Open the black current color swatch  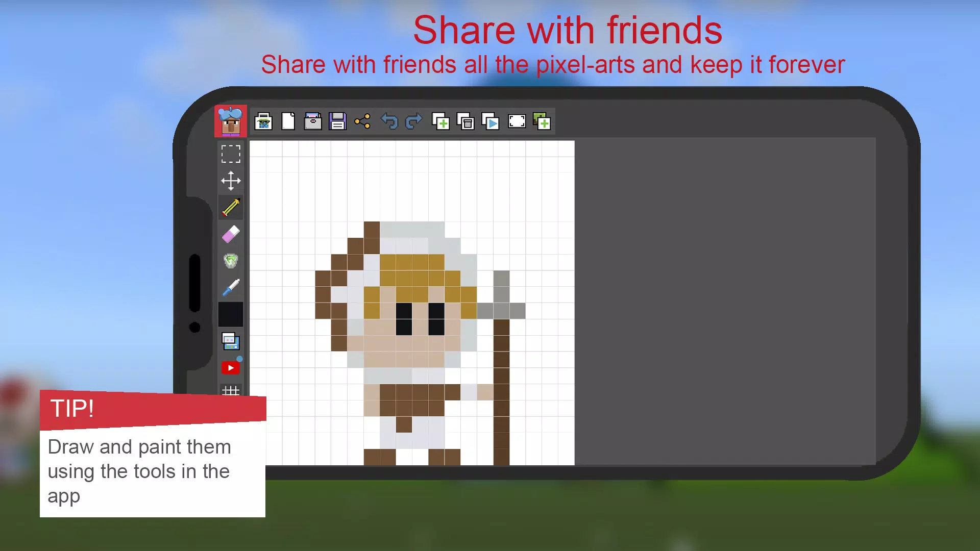tap(231, 314)
